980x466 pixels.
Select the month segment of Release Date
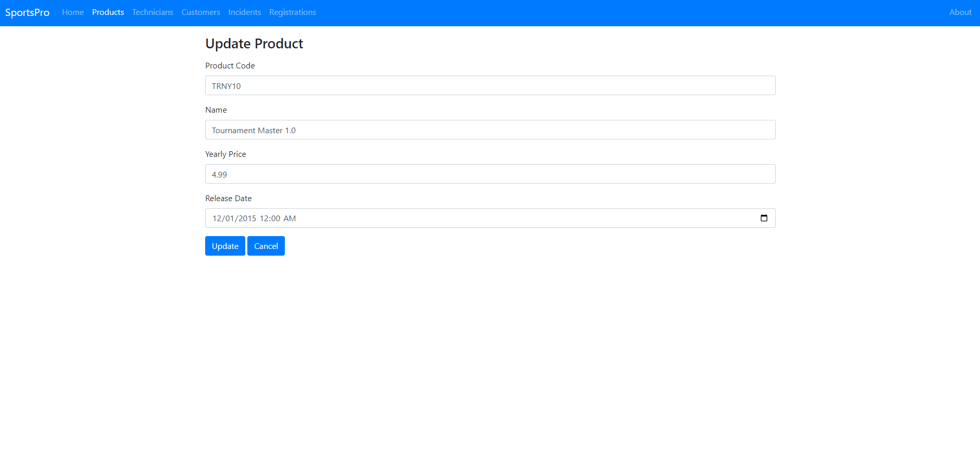(217, 219)
